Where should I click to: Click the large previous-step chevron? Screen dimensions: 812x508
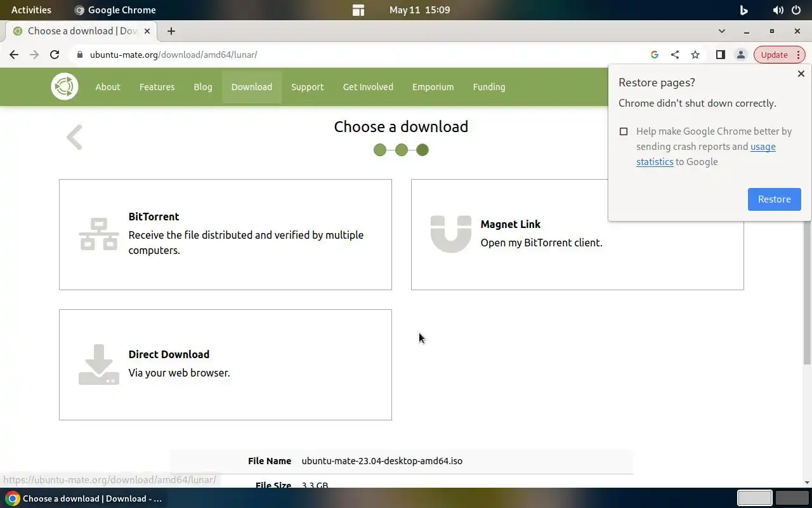click(75, 137)
